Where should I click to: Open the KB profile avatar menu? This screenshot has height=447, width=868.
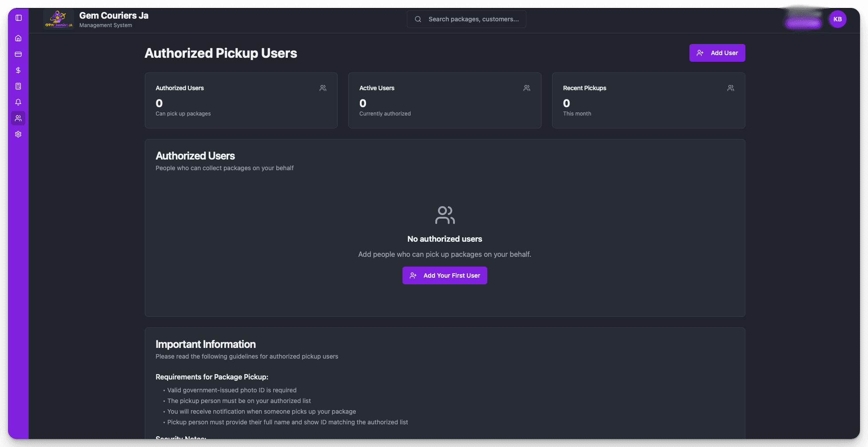point(837,19)
